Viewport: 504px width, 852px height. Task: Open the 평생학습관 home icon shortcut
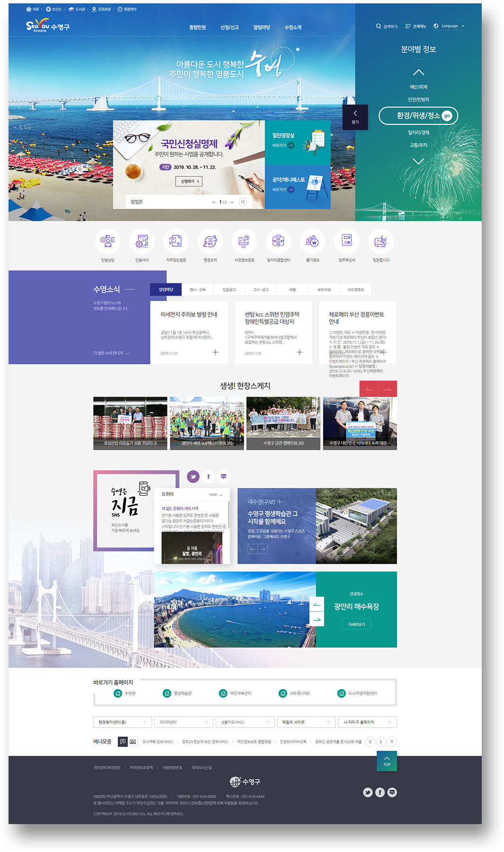click(x=167, y=693)
